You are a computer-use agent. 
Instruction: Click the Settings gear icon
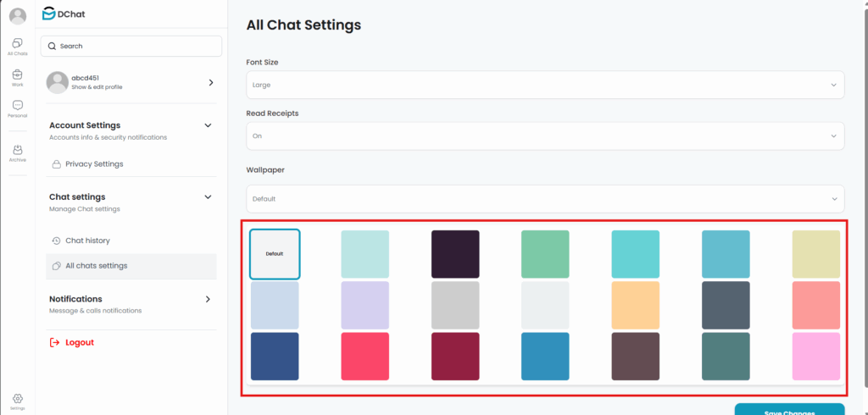click(18, 400)
